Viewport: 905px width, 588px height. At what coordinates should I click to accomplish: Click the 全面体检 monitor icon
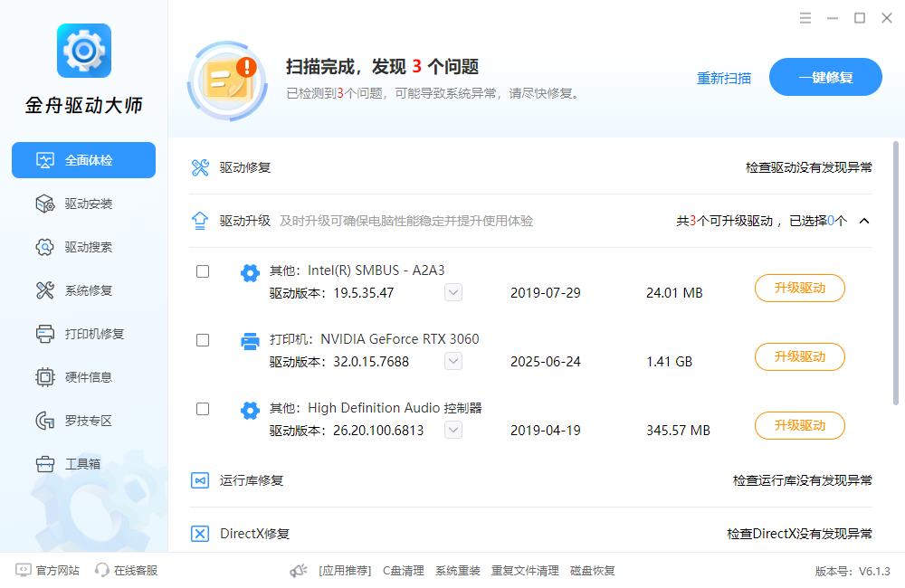coord(45,160)
